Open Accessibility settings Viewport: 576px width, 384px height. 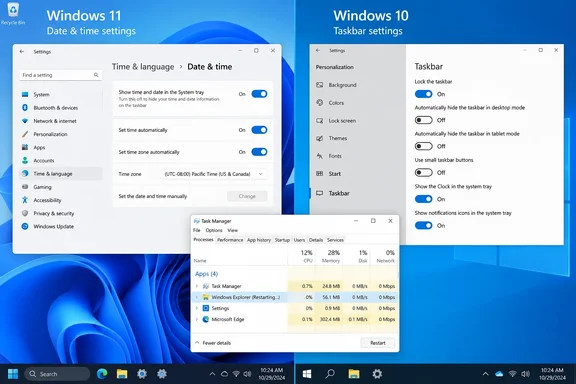tap(47, 200)
